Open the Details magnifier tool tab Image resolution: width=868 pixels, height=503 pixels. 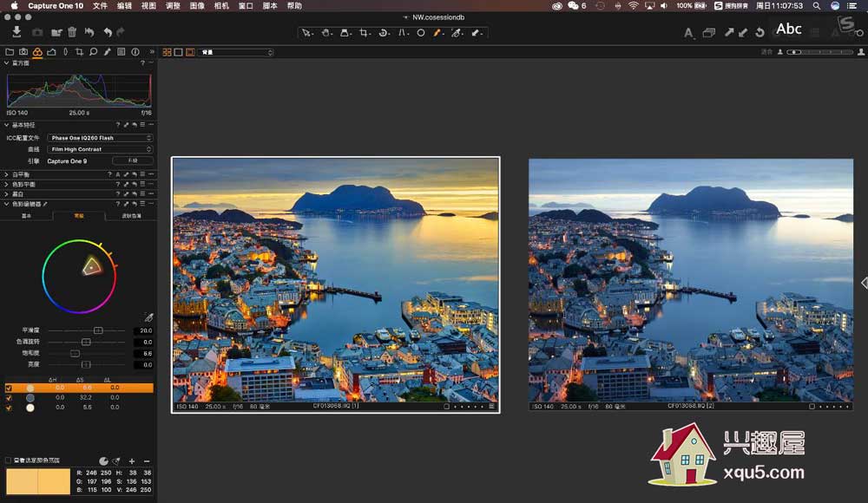(x=93, y=52)
